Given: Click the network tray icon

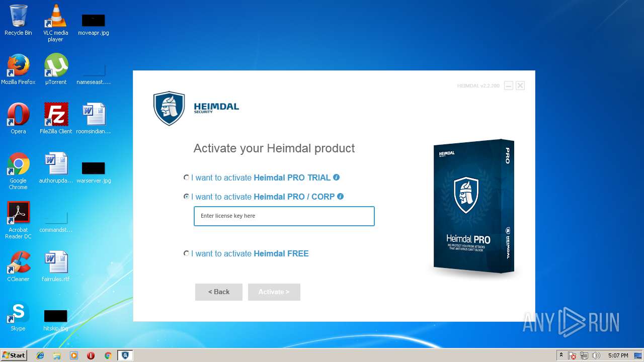Looking at the screenshot, I should pos(584,355).
